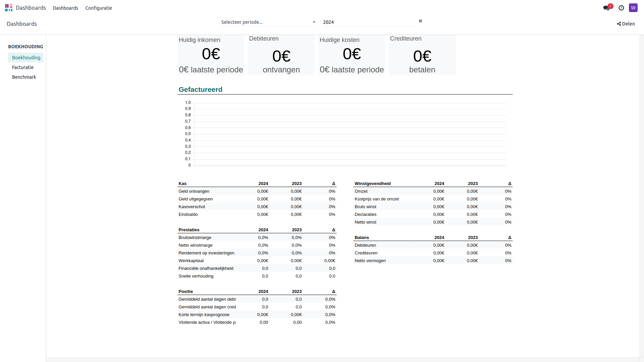Click the Debiteuren scorecard
644x362 pixels.
pyautogui.click(x=281, y=55)
